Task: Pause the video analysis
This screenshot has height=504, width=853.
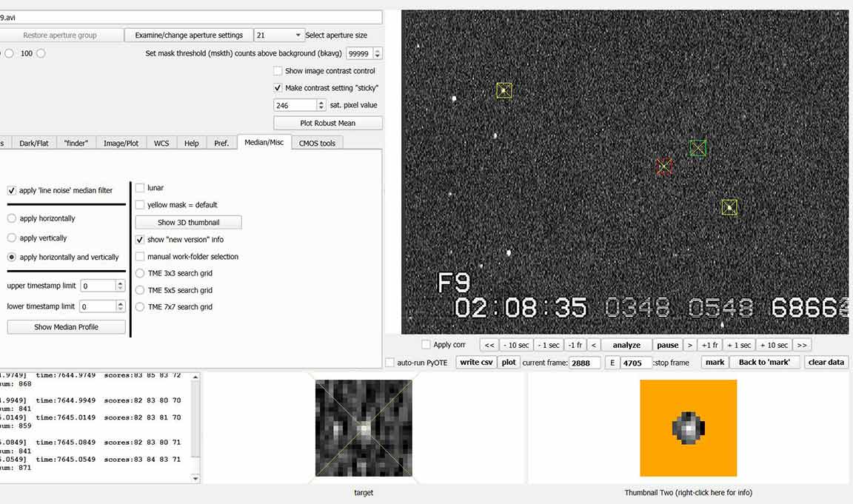Action: pos(667,345)
